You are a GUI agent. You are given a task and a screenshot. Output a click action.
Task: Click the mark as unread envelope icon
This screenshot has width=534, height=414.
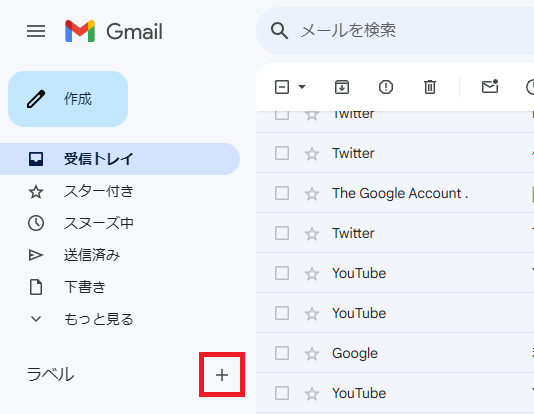[x=490, y=86]
